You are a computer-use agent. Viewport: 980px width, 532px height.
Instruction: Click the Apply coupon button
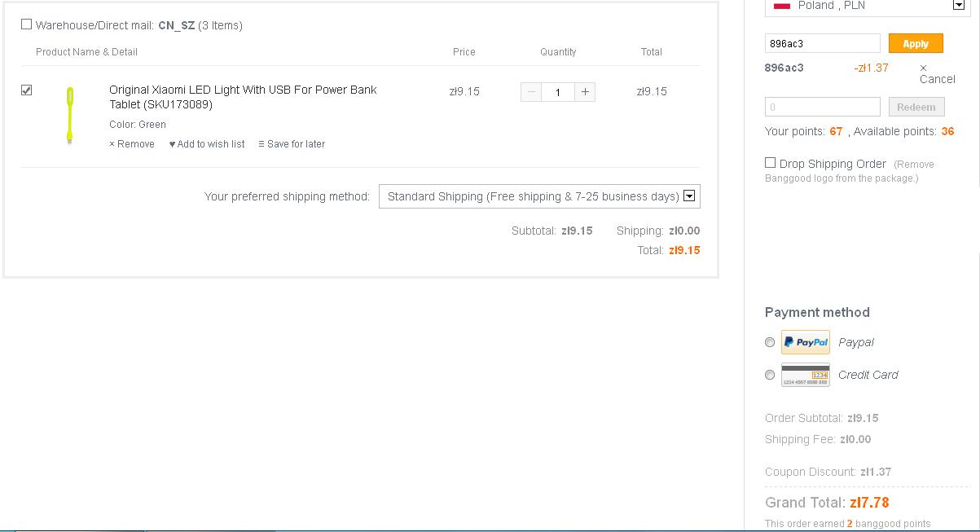tap(916, 44)
